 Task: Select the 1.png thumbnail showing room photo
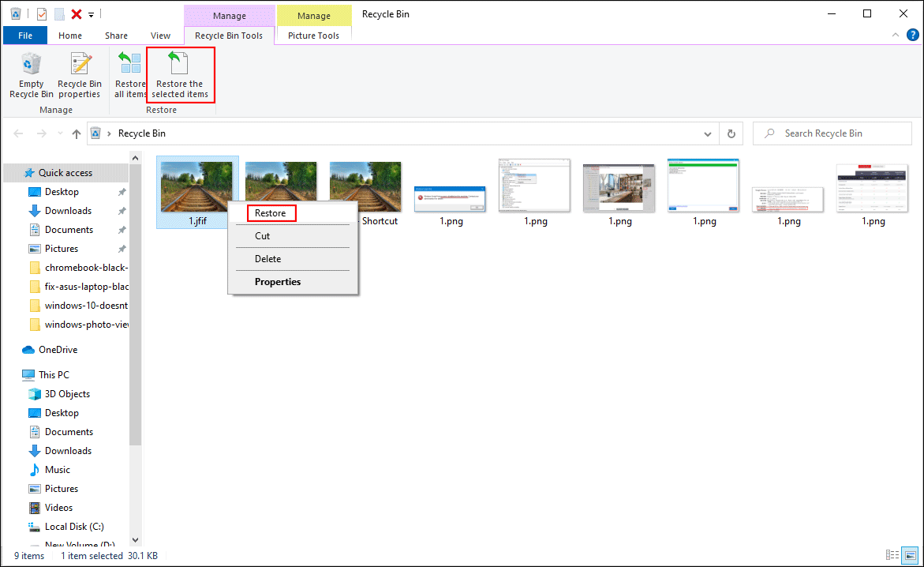(619, 188)
